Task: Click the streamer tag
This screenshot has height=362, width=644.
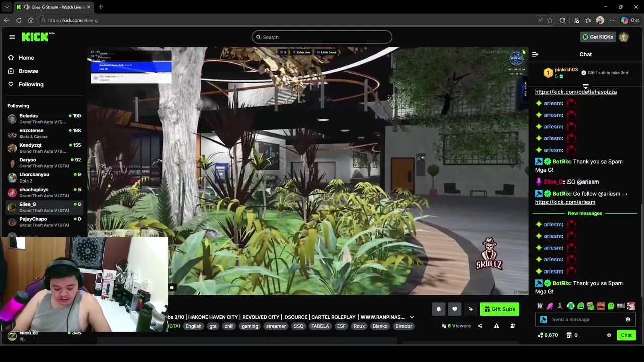Action: 276,326
